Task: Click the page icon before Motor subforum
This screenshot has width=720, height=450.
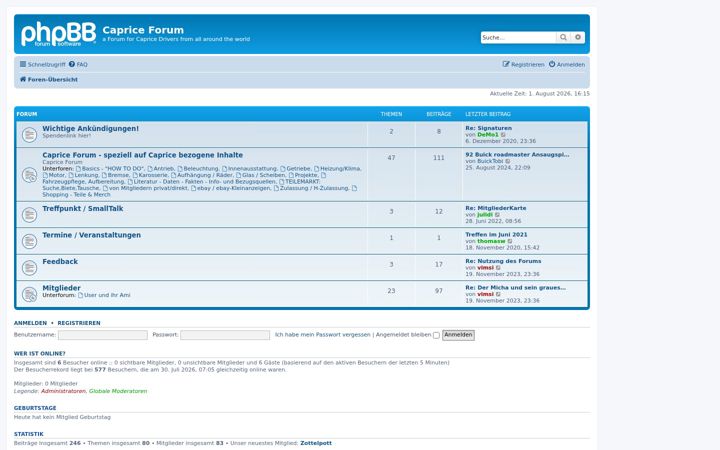Action: tap(45, 175)
